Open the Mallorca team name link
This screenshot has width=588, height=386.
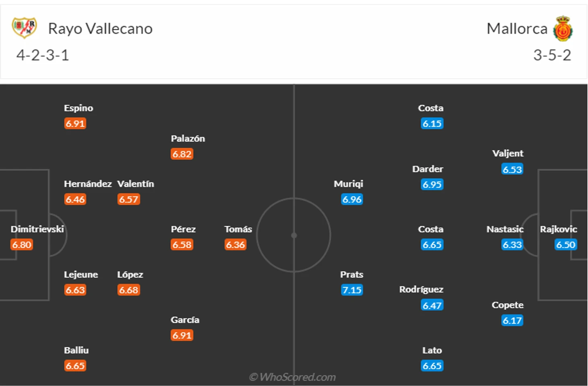tap(517, 29)
